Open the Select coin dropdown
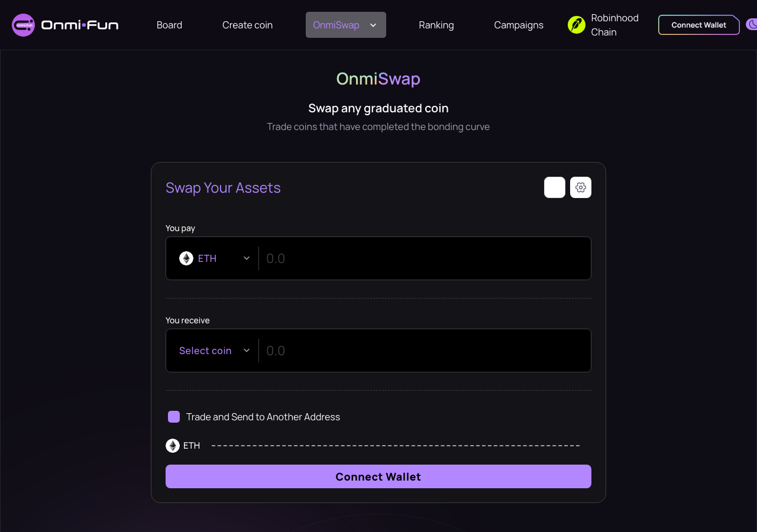Screen dimensions: 757x532 (x=215, y=351)
